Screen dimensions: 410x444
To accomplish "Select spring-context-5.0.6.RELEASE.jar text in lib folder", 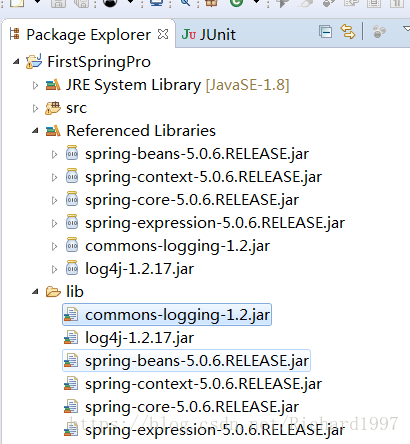I will point(203,384).
